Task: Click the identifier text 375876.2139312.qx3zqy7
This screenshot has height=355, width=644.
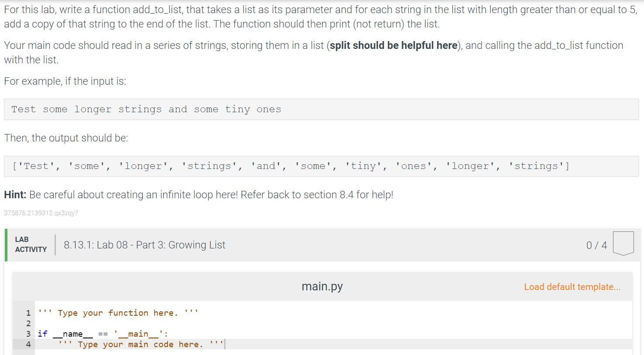Action: [x=41, y=213]
